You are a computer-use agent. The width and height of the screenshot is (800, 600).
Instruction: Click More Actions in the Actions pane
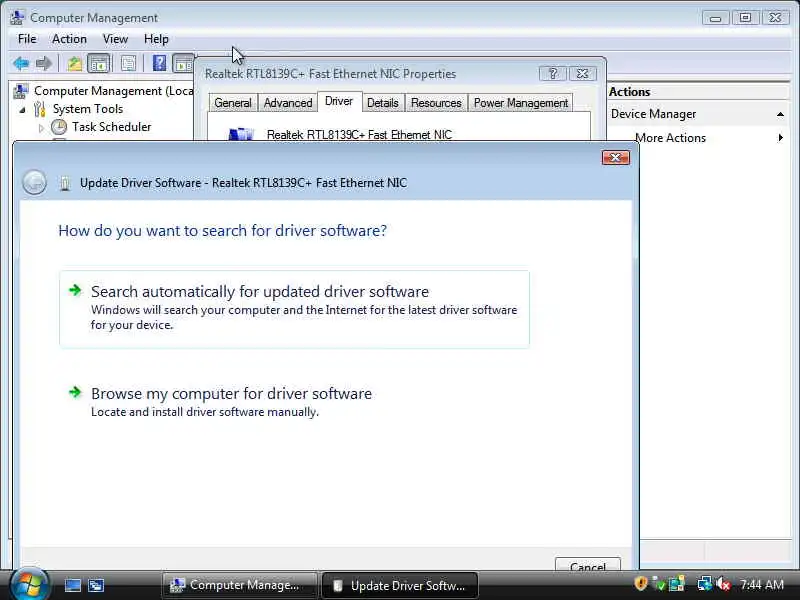(670, 138)
